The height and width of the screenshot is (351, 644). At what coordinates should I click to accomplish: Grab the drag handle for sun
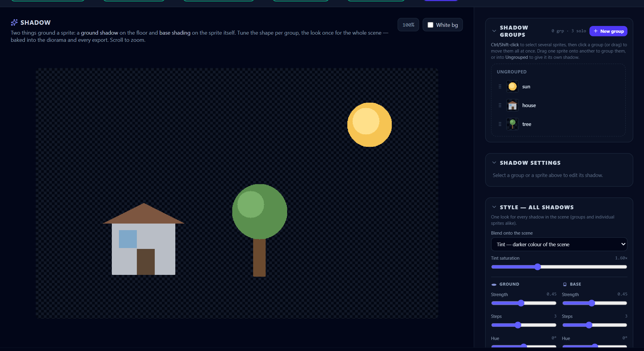[500, 87]
